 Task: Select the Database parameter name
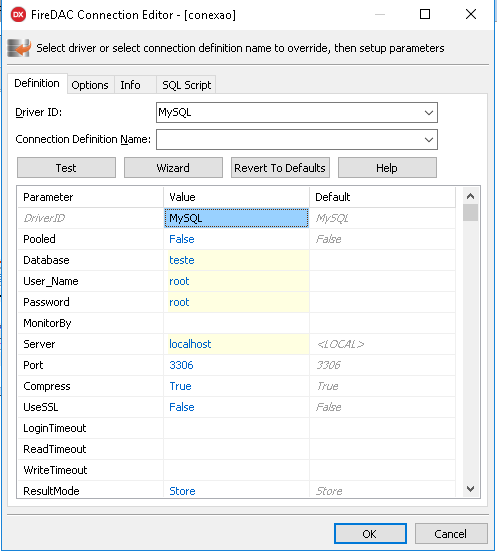(x=46, y=260)
